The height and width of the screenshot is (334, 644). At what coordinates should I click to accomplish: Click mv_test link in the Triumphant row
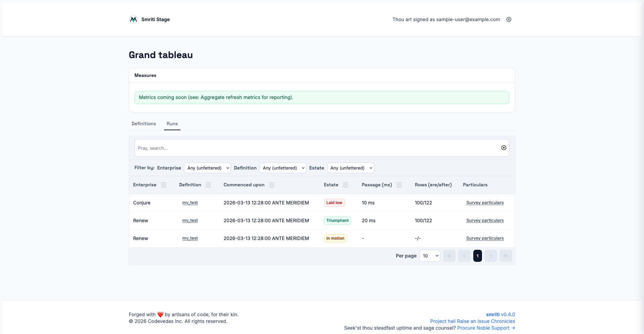coord(190,221)
